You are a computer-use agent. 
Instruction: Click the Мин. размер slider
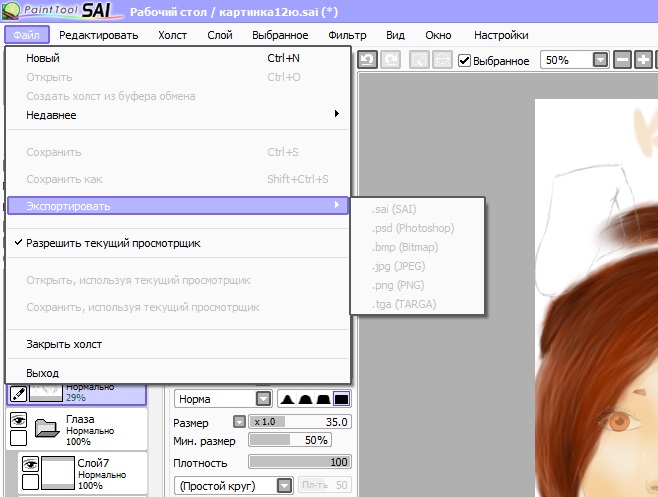click(290, 440)
